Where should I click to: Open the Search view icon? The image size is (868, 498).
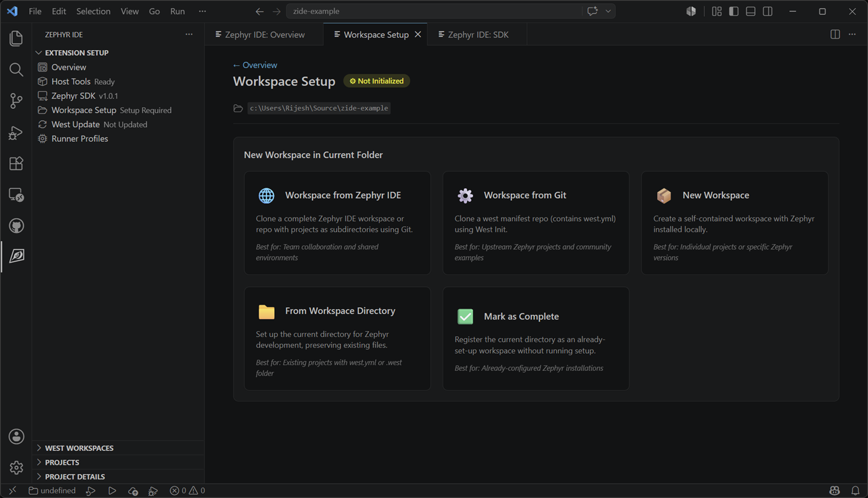click(17, 70)
